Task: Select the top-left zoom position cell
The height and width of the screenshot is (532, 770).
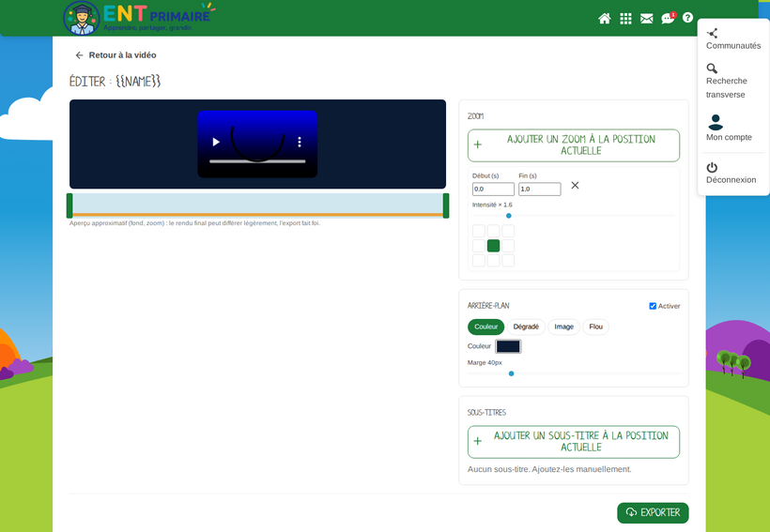Action: [x=479, y=231]
